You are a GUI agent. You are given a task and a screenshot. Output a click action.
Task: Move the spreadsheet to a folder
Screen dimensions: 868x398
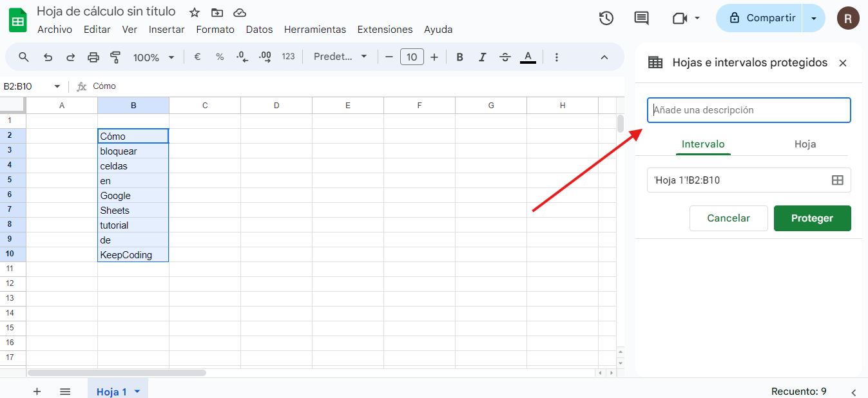(217, 13)
